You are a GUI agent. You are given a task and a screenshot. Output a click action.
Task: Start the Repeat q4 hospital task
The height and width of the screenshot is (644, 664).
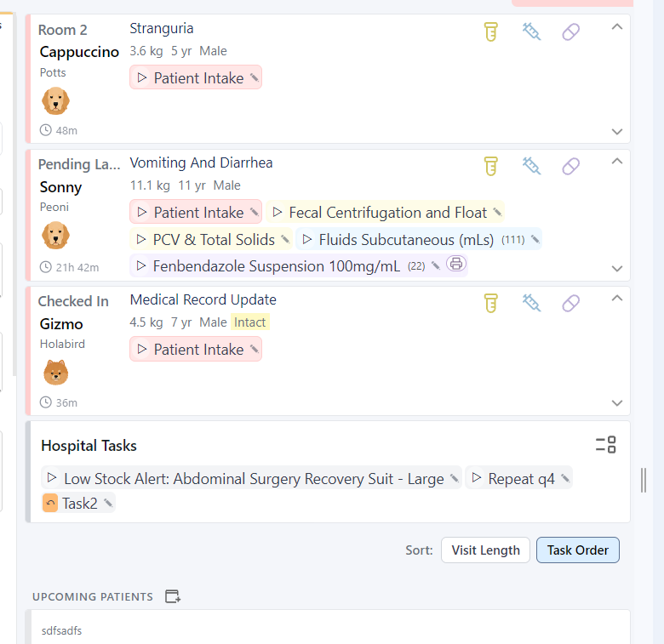(x=476, y=478)
